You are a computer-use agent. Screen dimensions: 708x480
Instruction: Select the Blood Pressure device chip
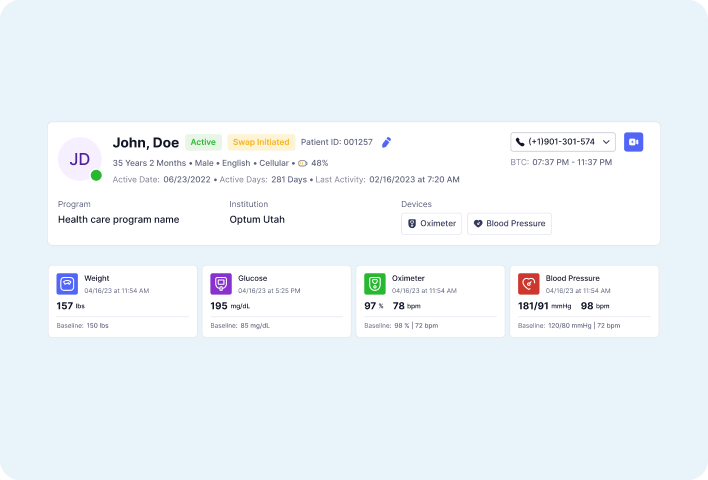pyautogui.click(x=509, y=224)
